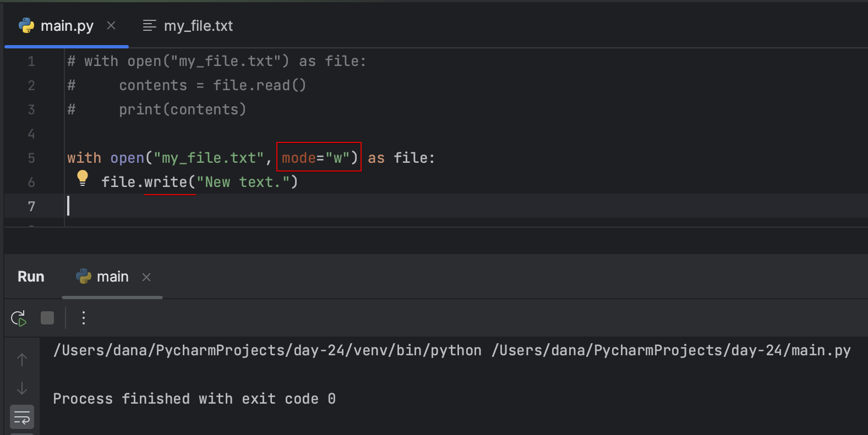868x435 pixels.
Task: Select the Run tool window label
Action: pyautogui.click(x=31, y=277)
